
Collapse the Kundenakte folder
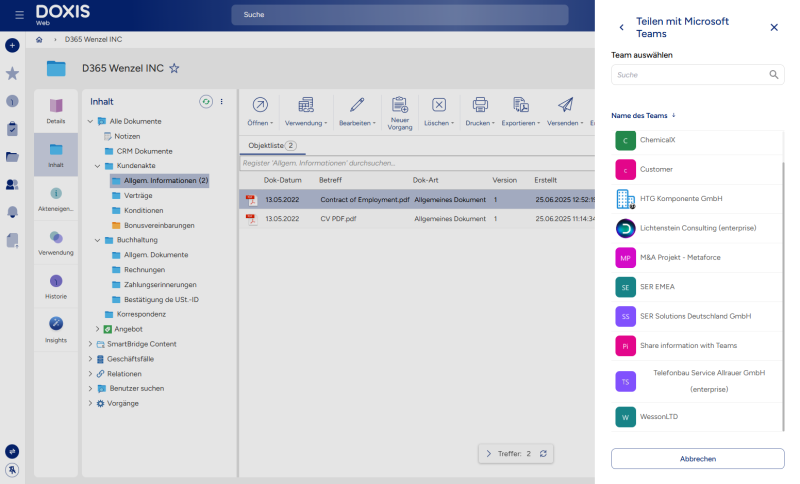tap(97, 166)
